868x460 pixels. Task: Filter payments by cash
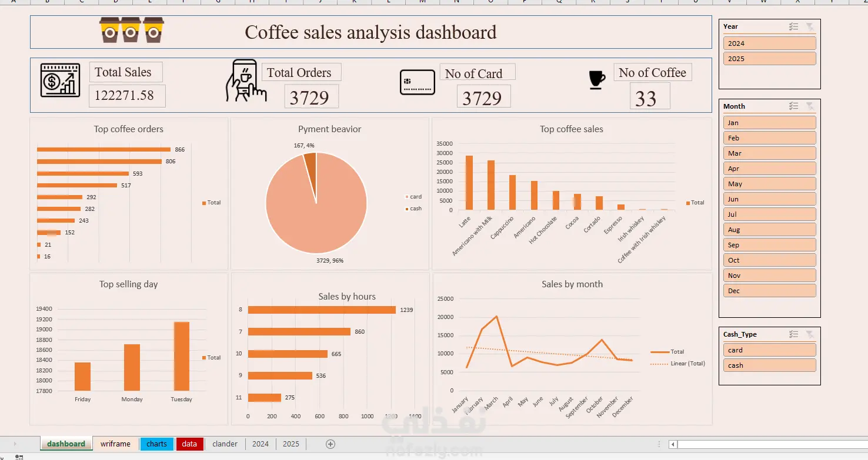click(x=770, y=365)
